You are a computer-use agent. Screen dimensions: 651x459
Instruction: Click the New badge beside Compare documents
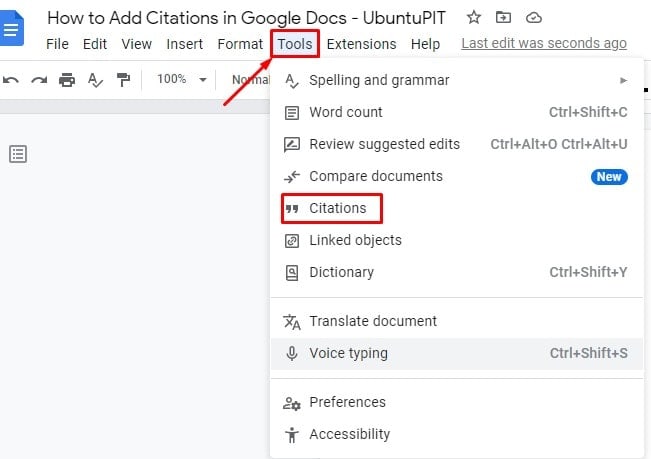tap(609, 177)
